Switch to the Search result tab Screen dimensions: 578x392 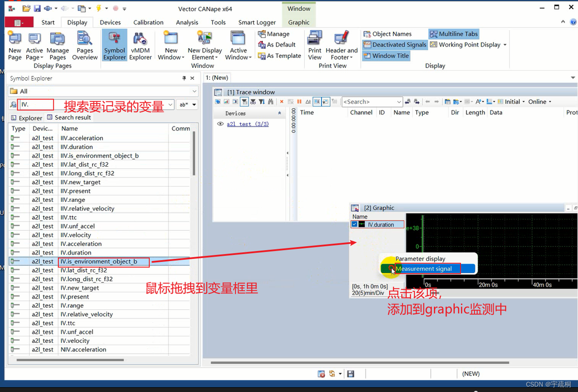(69, 117)
